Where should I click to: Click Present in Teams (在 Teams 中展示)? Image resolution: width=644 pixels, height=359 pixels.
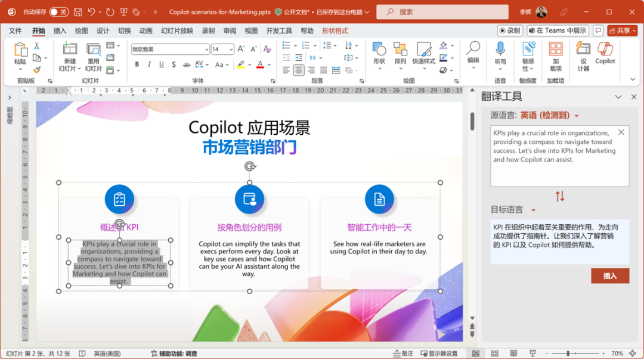[558, 31]
